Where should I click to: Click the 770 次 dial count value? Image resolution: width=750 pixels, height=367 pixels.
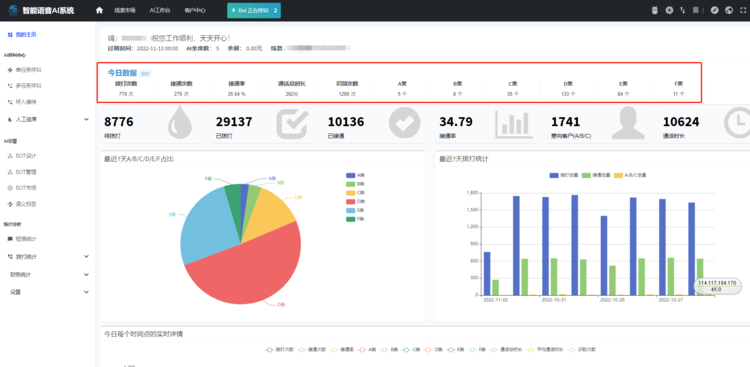click(126, 94)
